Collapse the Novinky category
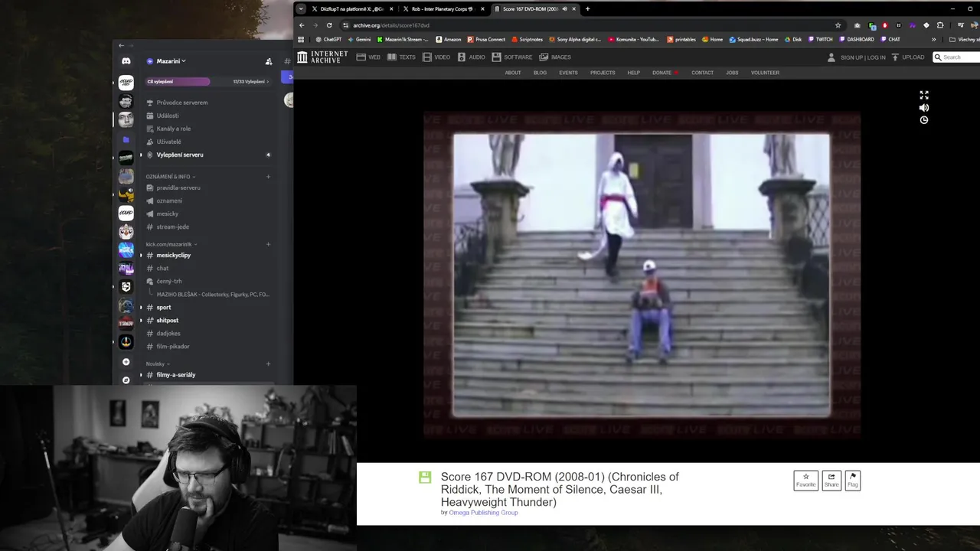980x551 pixels. tap(158, 364)
